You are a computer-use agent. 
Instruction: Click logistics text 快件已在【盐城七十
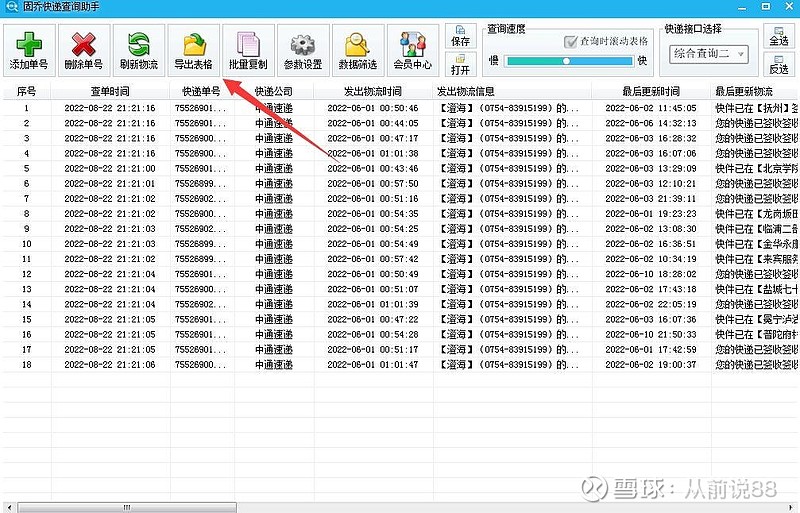757,289
